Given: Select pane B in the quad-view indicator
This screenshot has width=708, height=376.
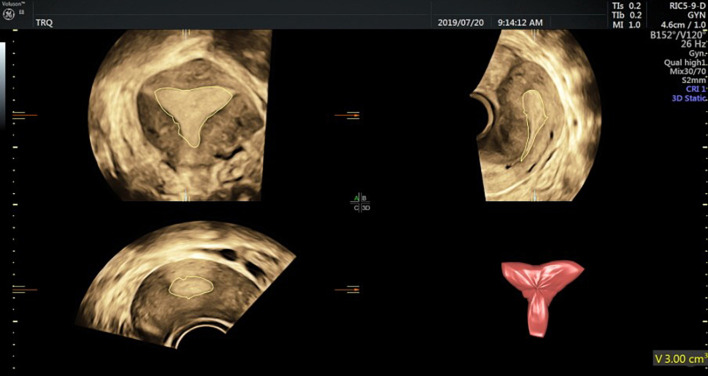Looking at the screenshot, I should [364, 198].
